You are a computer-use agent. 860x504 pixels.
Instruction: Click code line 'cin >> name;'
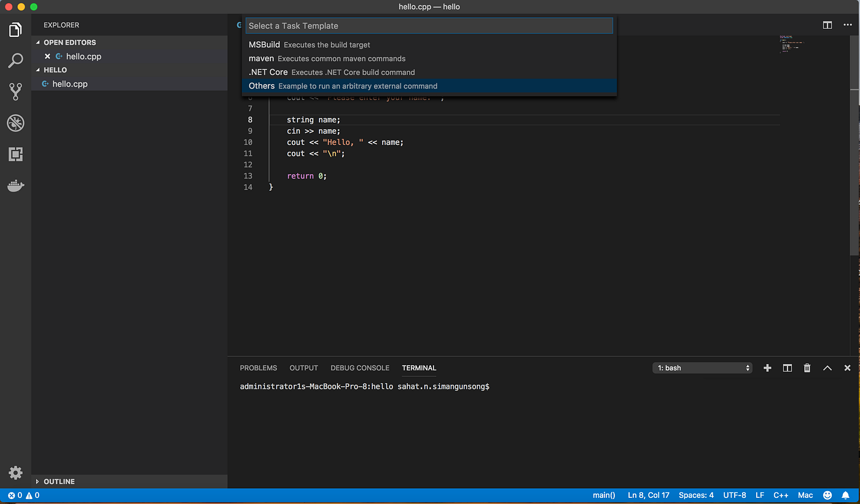click(313, 131)
